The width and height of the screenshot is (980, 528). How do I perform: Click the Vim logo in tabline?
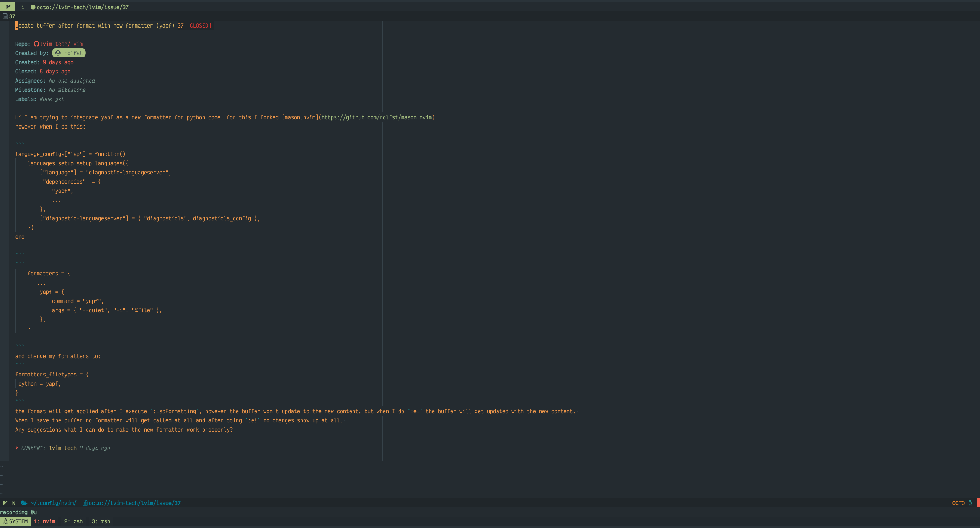click(x=8, y=7)
